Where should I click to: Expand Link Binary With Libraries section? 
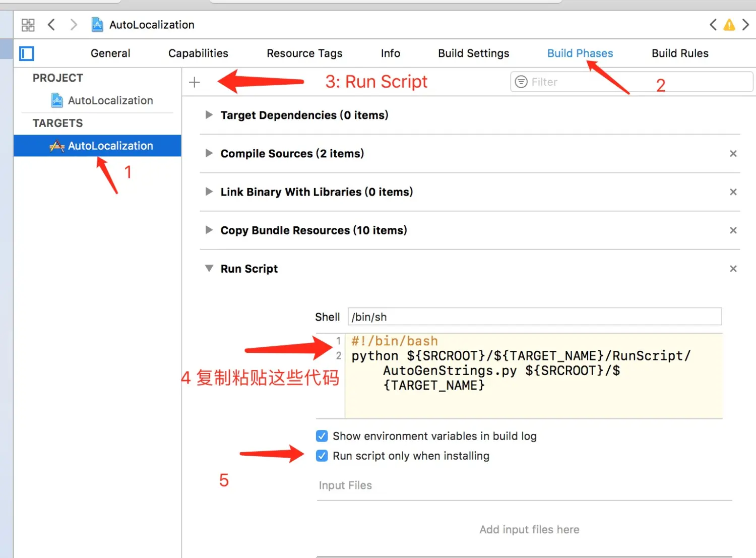click(209, 192)
